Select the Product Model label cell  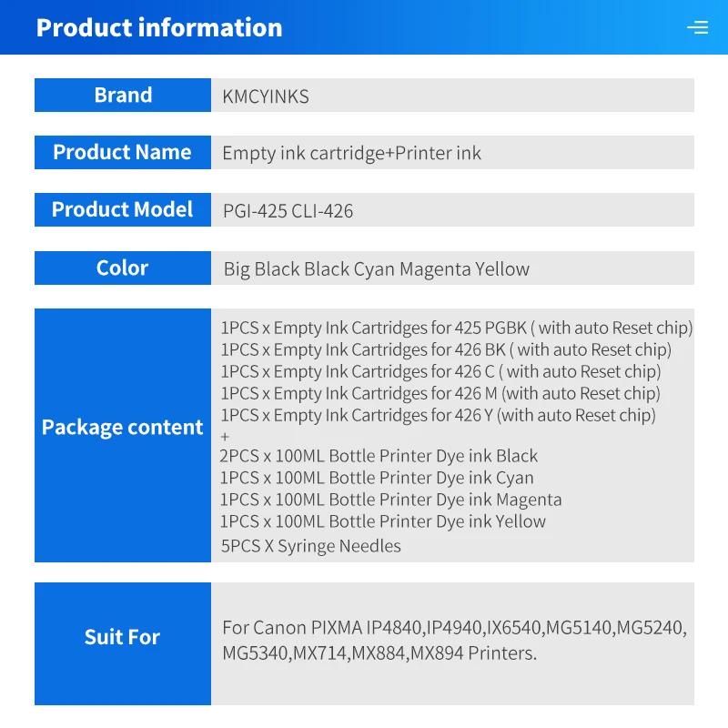pos(123,209)
